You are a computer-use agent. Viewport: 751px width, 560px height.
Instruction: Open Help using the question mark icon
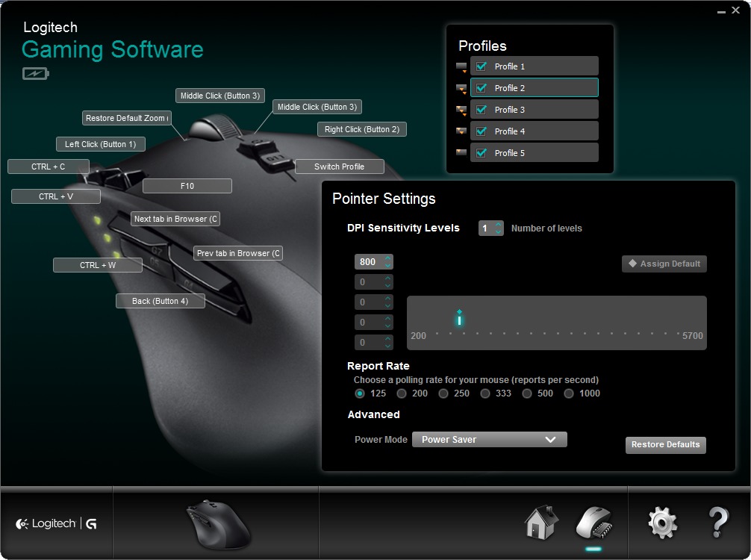(x=718, y=523)
